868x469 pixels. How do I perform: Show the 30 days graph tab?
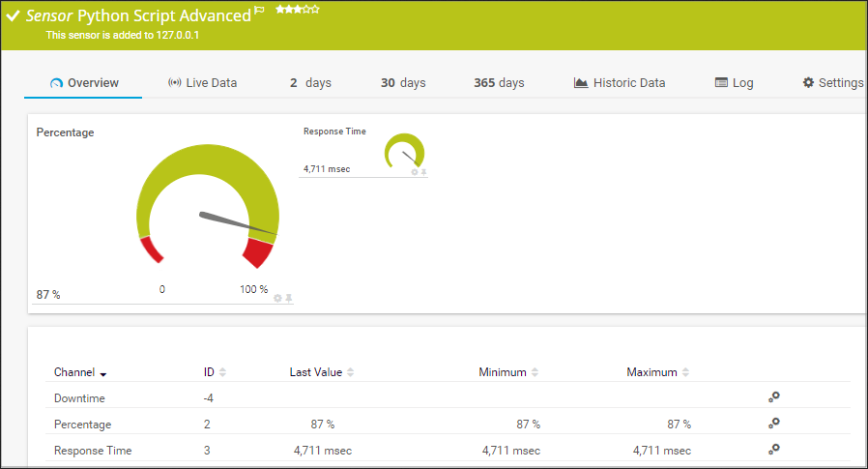tap(403, 83)
